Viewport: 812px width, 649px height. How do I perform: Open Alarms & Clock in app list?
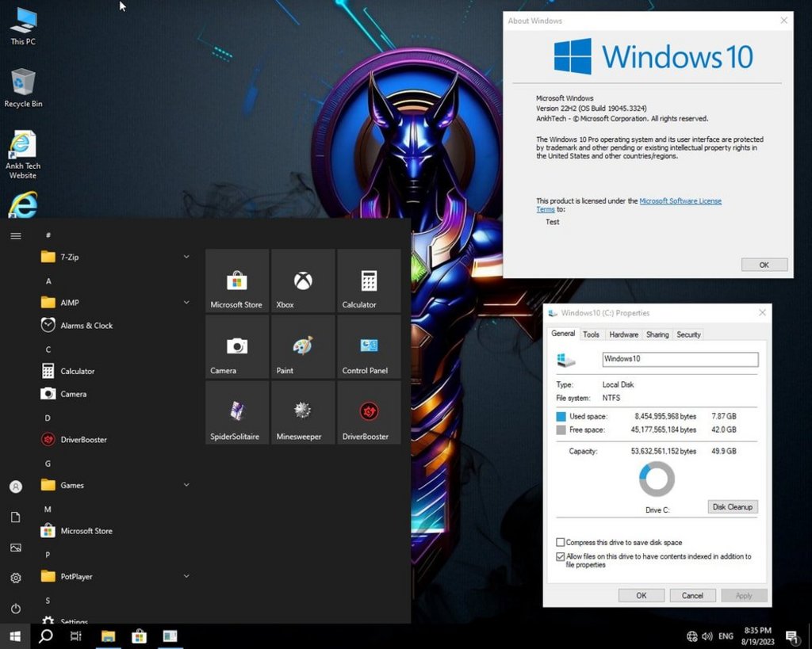coord(115,325)
